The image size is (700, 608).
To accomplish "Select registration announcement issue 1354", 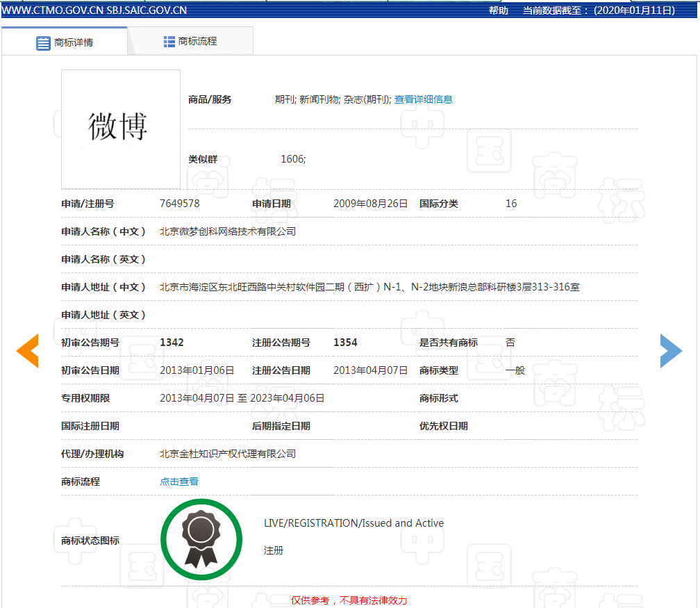I will (346, 343).
